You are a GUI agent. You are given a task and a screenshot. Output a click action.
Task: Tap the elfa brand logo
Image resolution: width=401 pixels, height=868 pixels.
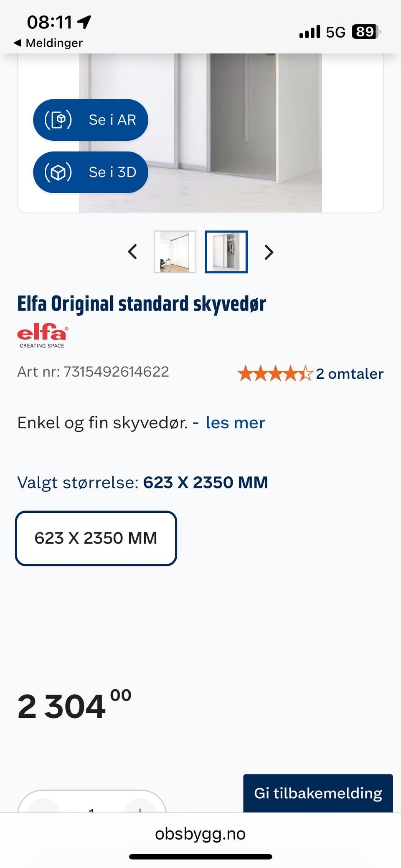[x=42, y=335]
